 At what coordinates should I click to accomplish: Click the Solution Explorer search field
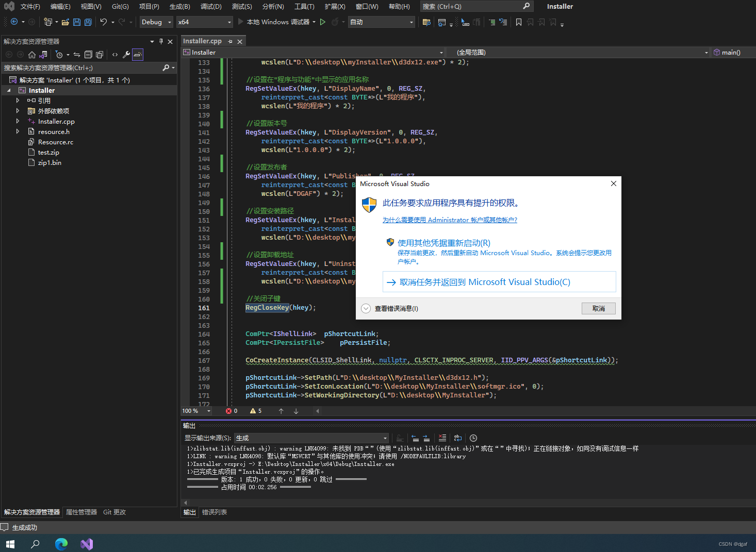click(x=81, y=68)
